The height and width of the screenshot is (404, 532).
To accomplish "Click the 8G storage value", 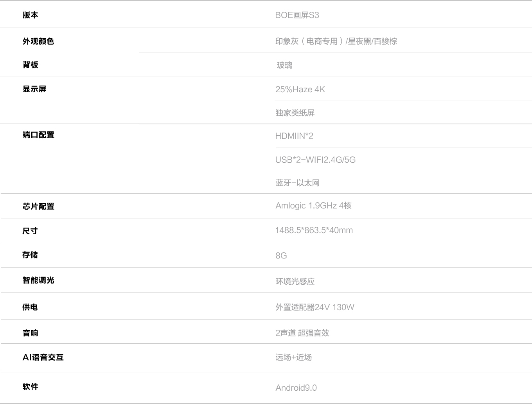I will point(281,256).
